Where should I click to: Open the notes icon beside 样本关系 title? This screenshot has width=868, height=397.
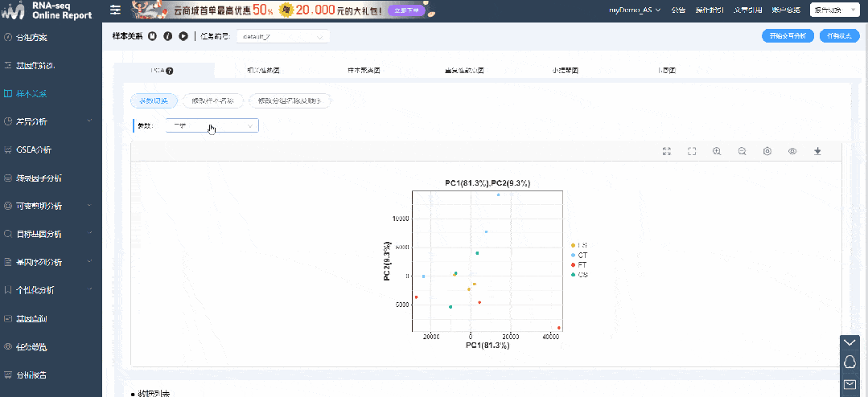point(152,36)
